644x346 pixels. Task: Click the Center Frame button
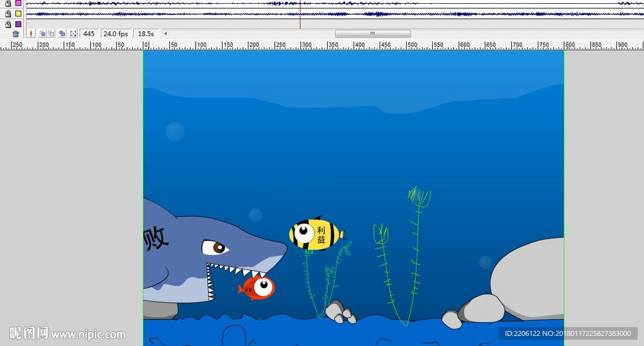point(31,34)
